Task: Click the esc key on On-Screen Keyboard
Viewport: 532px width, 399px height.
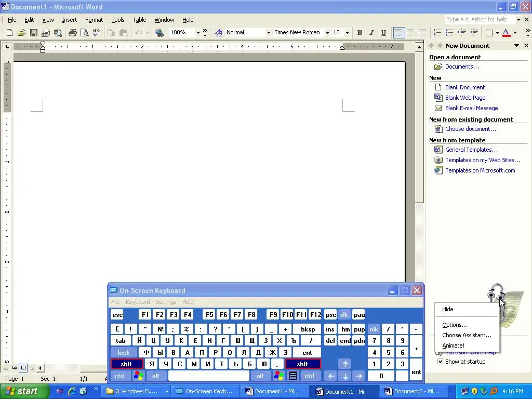Action: coord(117,315)
